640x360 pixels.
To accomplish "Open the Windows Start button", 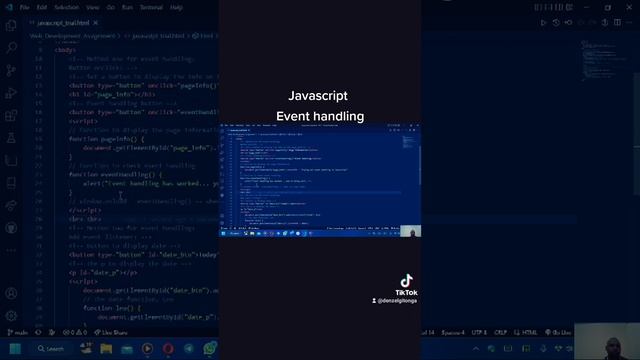I will [x=15, y=349].
